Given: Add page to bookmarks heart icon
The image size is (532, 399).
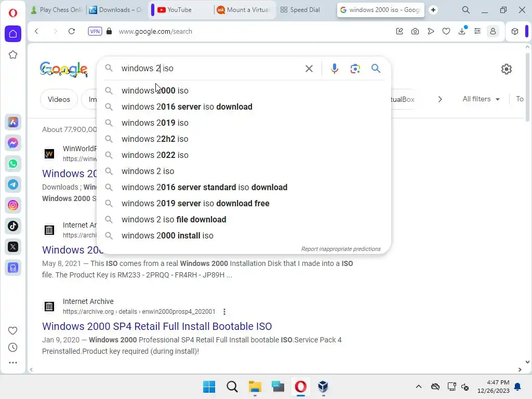Looking at the screenshot, I should [x=446, y=31].
